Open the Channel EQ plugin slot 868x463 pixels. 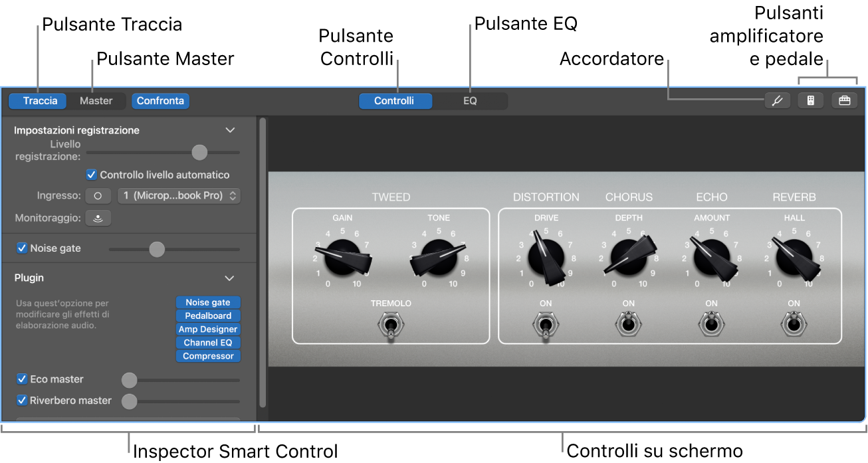point(208,343)
